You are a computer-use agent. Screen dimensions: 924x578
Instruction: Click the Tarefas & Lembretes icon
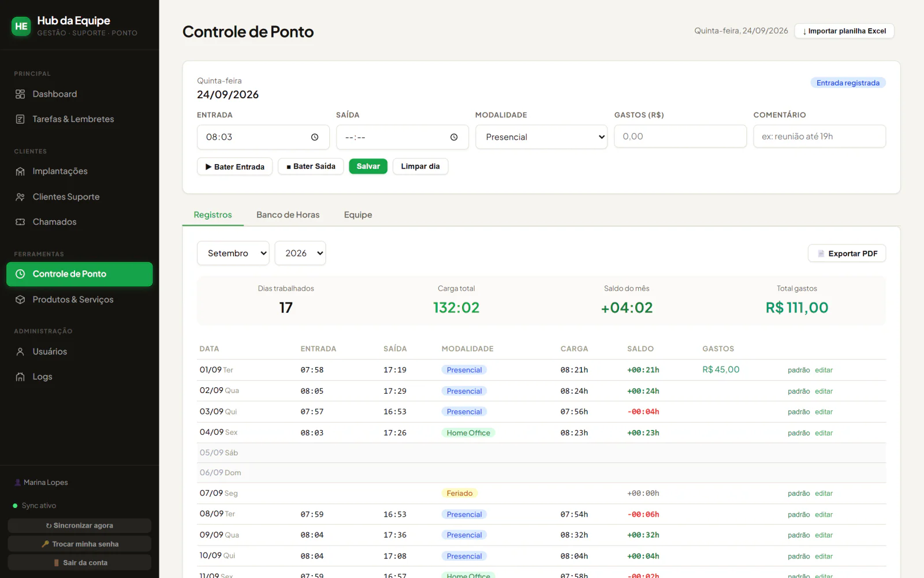[20, 119]
